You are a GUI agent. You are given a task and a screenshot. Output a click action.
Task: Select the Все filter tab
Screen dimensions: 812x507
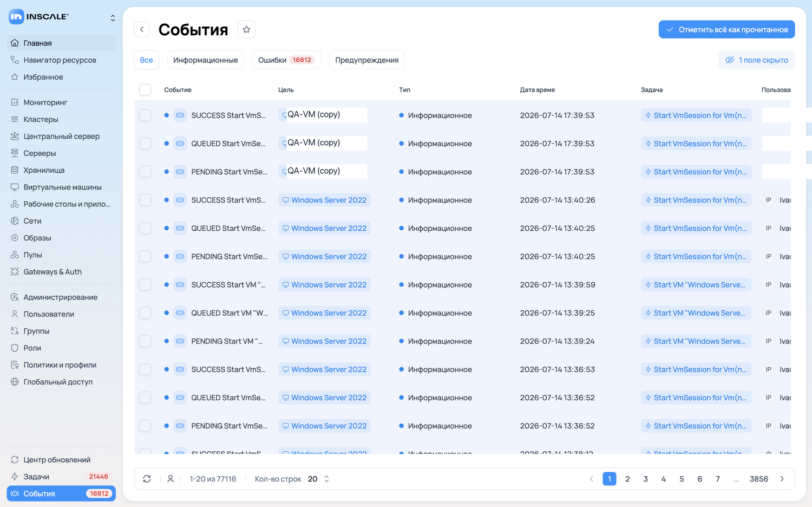point(146,60)
